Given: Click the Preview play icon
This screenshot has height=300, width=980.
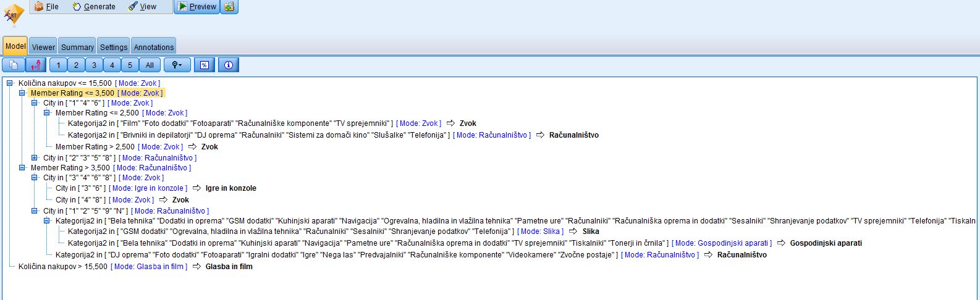Looking at the screenshot, I should tap(182, 6).
